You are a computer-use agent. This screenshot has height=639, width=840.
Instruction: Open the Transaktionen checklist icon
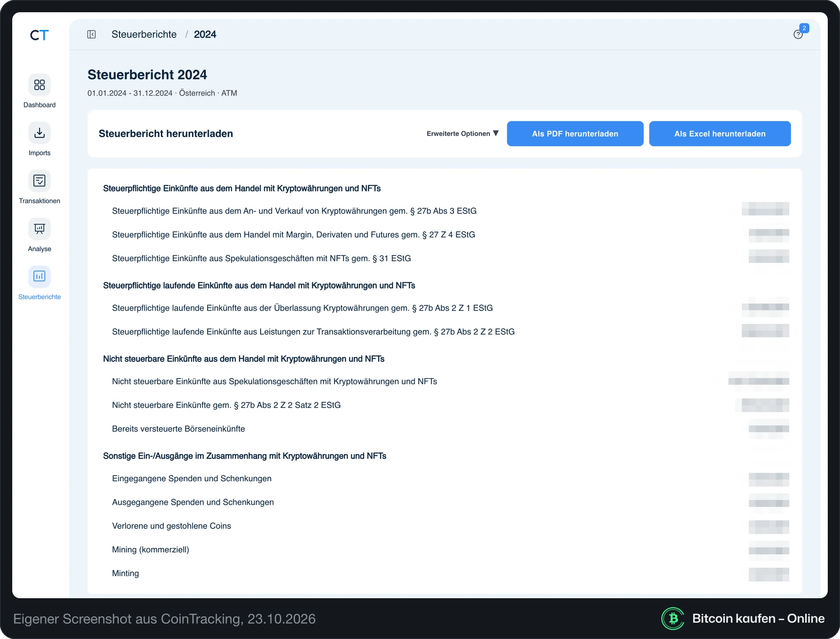[x=39, y=181]
